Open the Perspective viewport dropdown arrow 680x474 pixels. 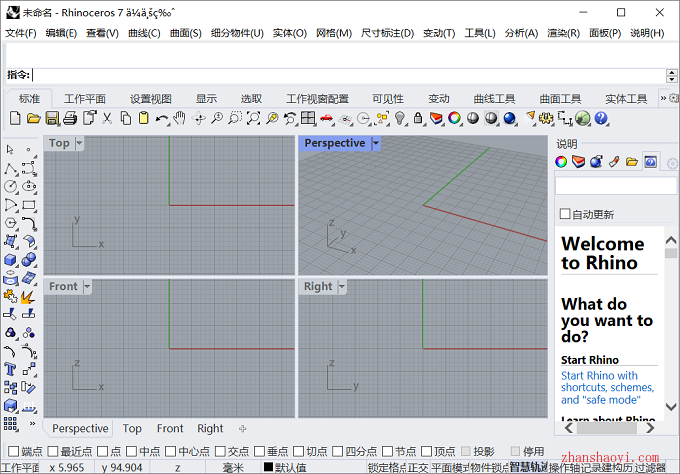click(x=376, y=143)
